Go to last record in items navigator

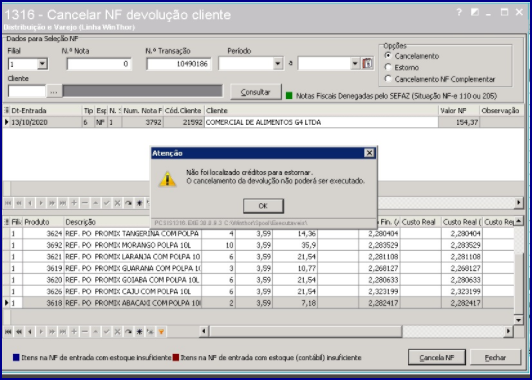coord(63,332)
